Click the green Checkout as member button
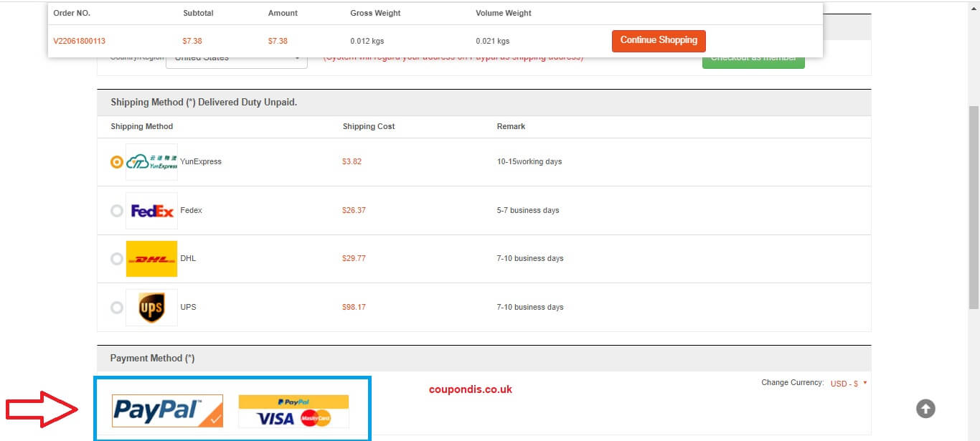The image size is (980, 441). pyautogui.click(x=753, y=62)
